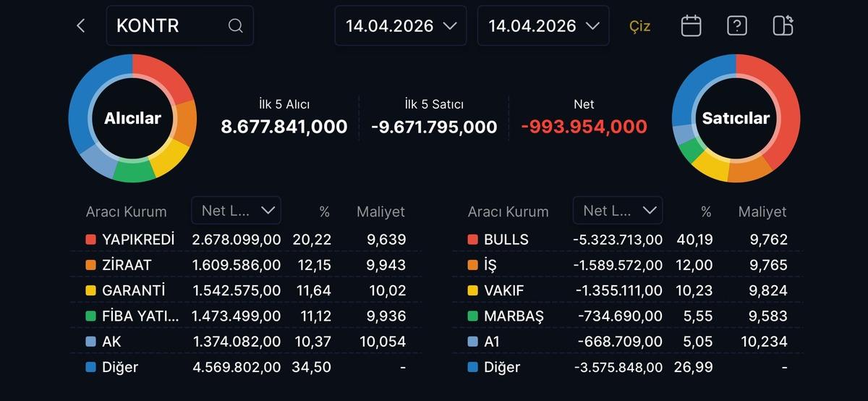Click the red swatch beside YAPIKREDİ
Viewport: 868px width, 401px height.
(x=90, y=240)
